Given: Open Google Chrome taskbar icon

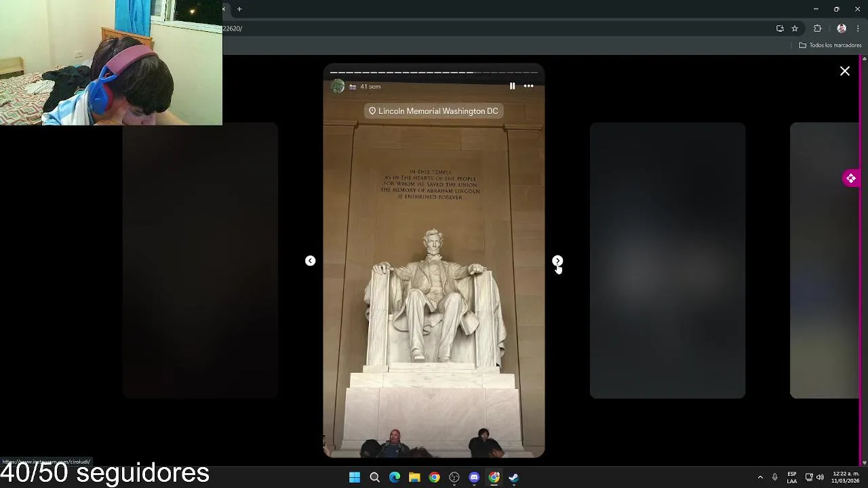Looking at the screenshot, I should click(434, 477).
